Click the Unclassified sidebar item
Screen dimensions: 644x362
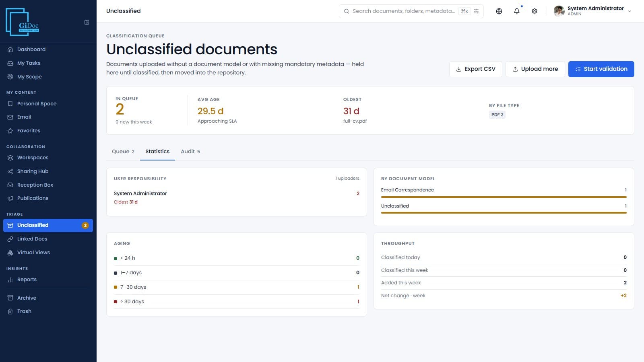coord(48,225)
